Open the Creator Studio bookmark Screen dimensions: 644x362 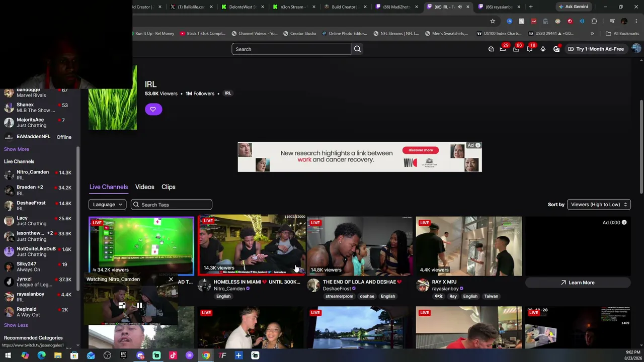coord(299,34)
